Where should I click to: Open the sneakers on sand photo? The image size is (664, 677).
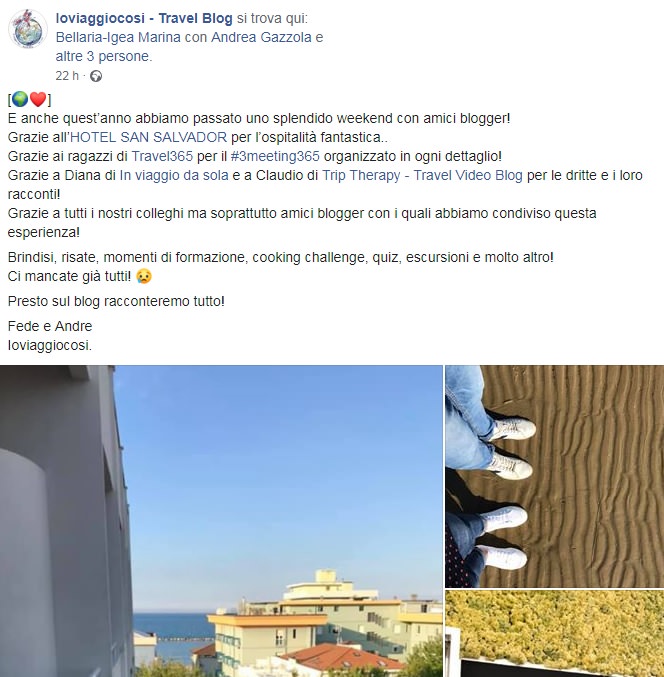pos(554,476)
